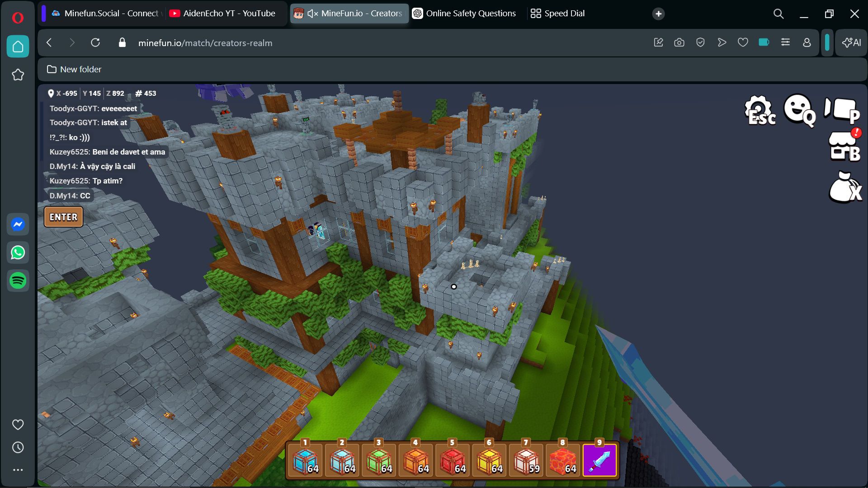Select the yellow block in slot 6
Screen dimensions: 868x488
(489, 460)
